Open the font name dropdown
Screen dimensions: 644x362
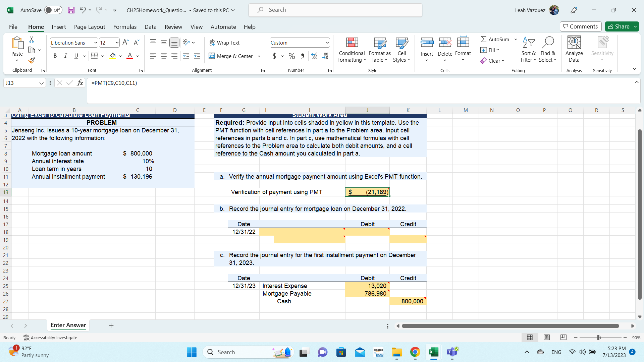[95, 43]
